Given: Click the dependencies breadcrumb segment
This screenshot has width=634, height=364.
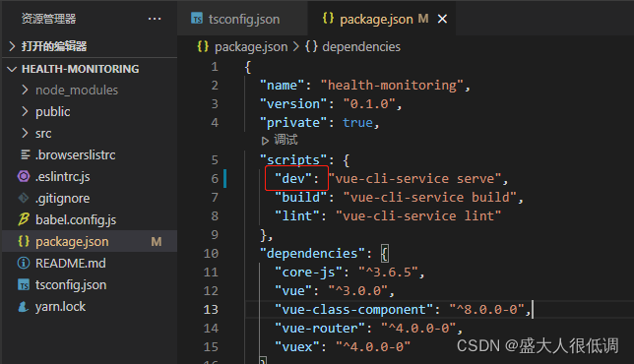Looking at the screenshot, I should (361, 47).
